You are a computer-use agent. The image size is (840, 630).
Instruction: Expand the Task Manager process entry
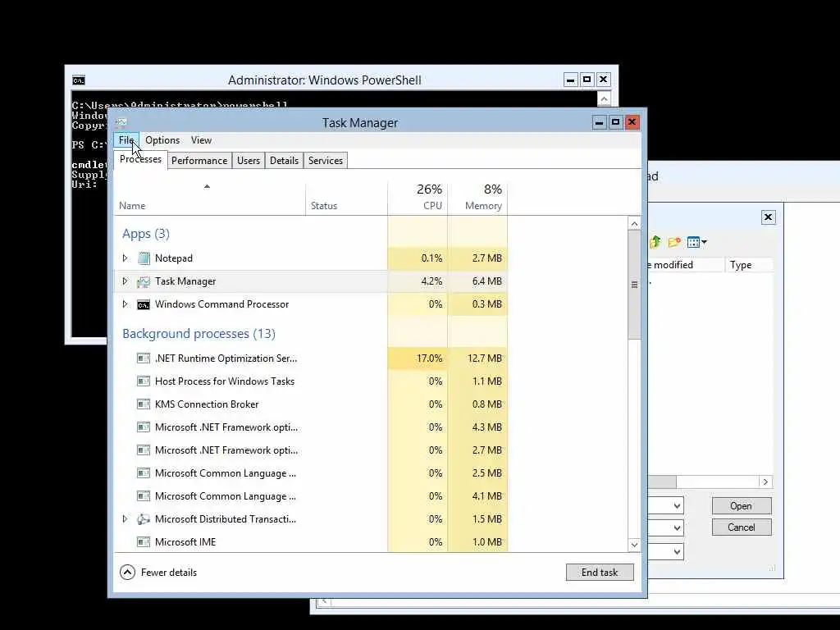[x=125, y=281]
